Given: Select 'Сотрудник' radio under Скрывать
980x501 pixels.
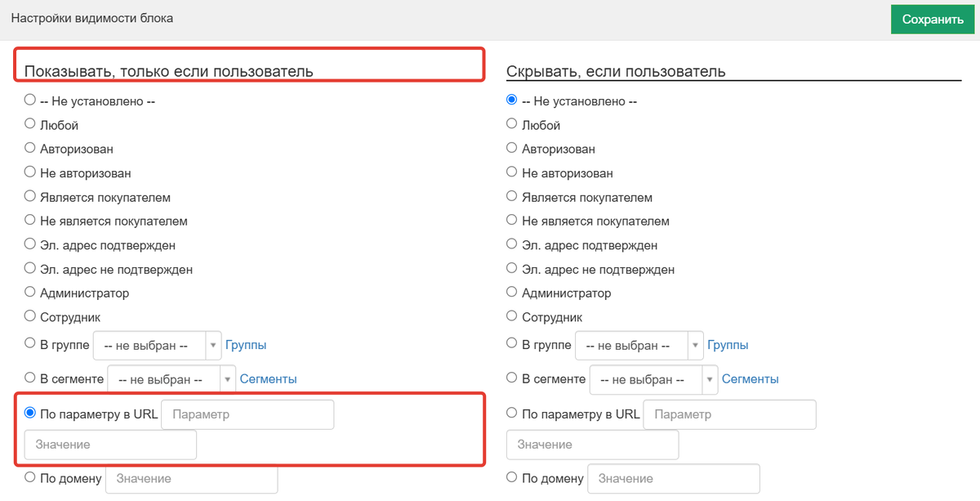Looking at the screenshot, I should coord(512,315).
